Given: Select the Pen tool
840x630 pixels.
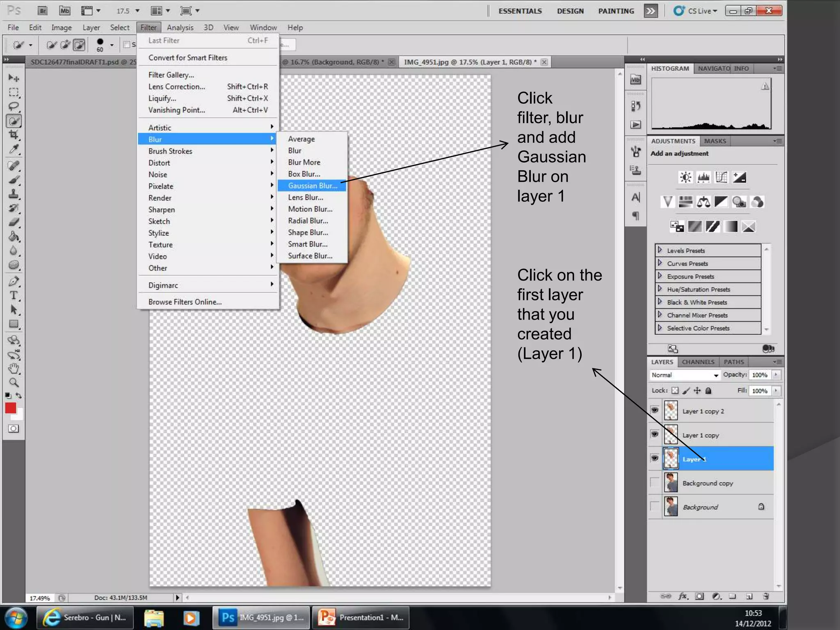Looking at the screenshot, I should pos(14,281).
